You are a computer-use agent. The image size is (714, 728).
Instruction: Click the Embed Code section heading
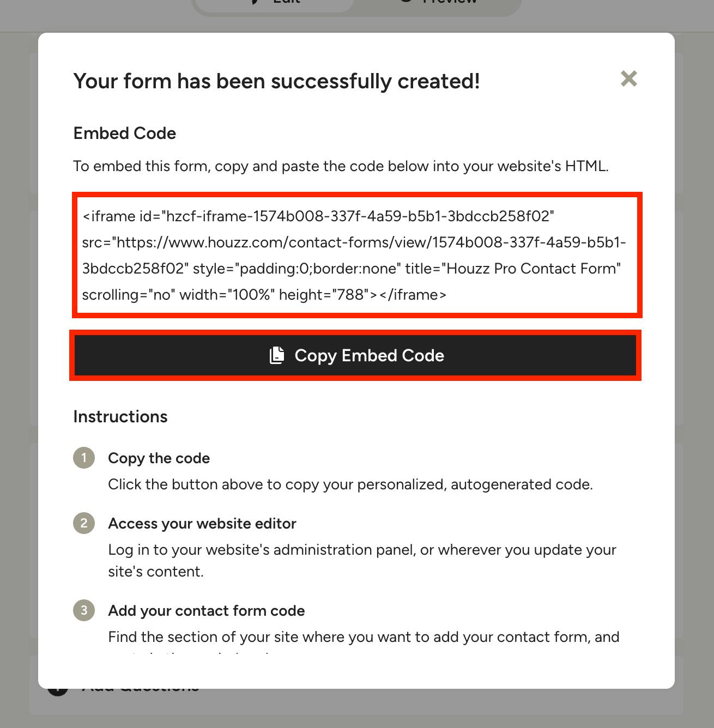pos(125,133)
